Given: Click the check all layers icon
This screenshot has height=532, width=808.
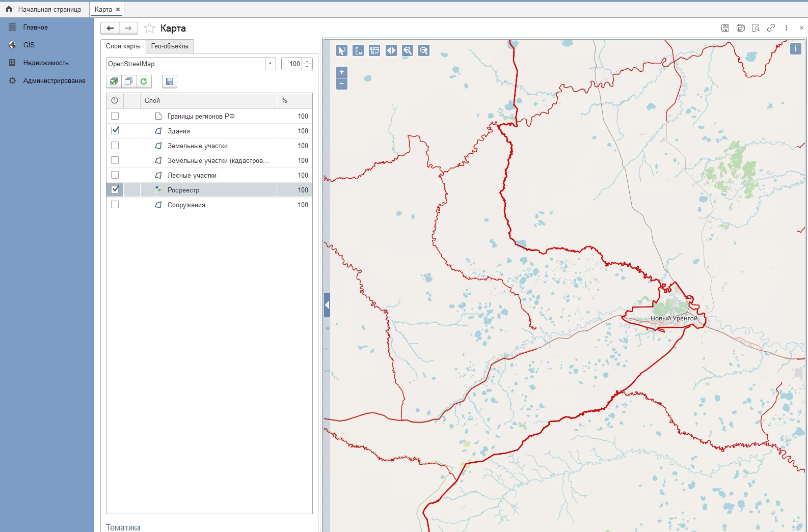Looking at the screenshot, I should pyautogui.click(x=114, y=81).
